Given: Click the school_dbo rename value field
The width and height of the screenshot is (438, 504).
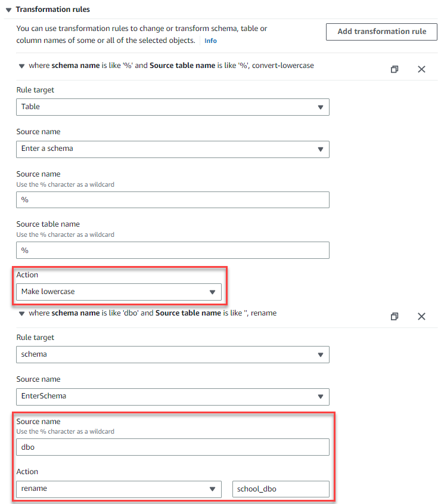Looking at the screenshot, I should click(x=280, y=489).
